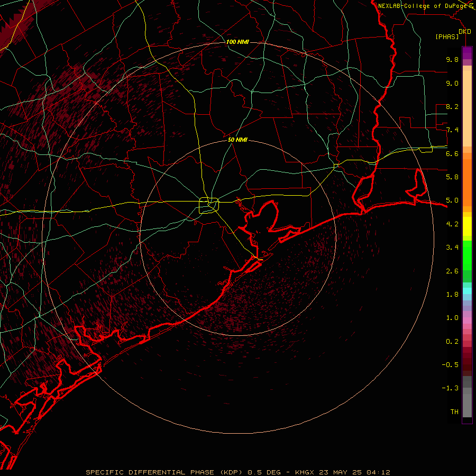Click the "TH" threshold label on legend

tap(454, 412)
